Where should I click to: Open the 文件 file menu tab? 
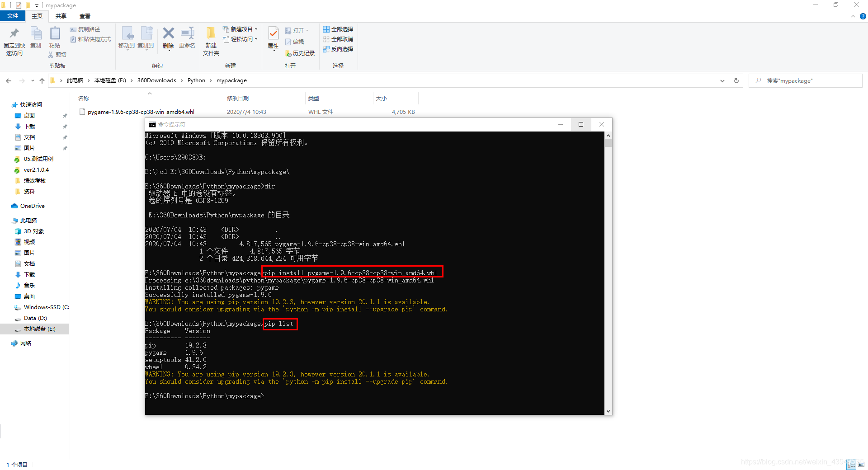click(x=13, y=16)
